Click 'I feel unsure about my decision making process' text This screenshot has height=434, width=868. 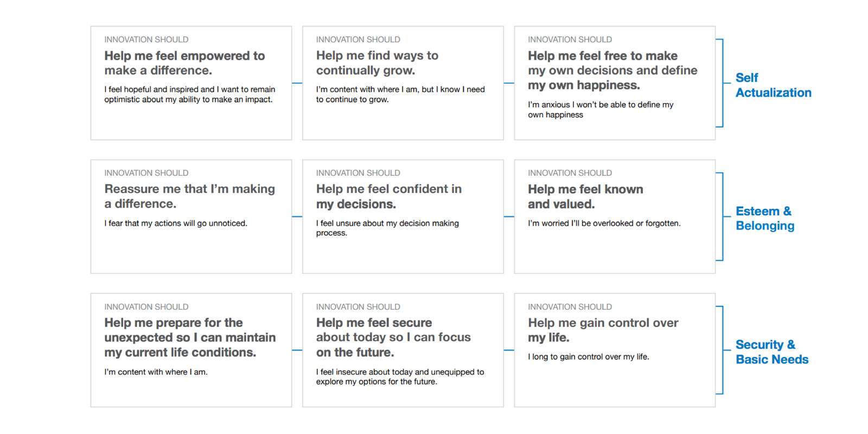[x=387, y=228]
